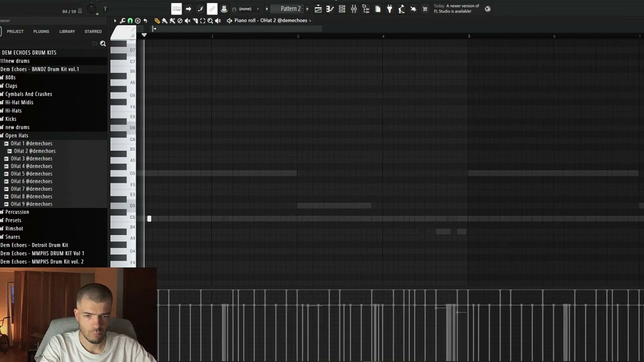The image size is (644, 362).
Task: Click timeline playhead marker at start
Action: point(144,35)
